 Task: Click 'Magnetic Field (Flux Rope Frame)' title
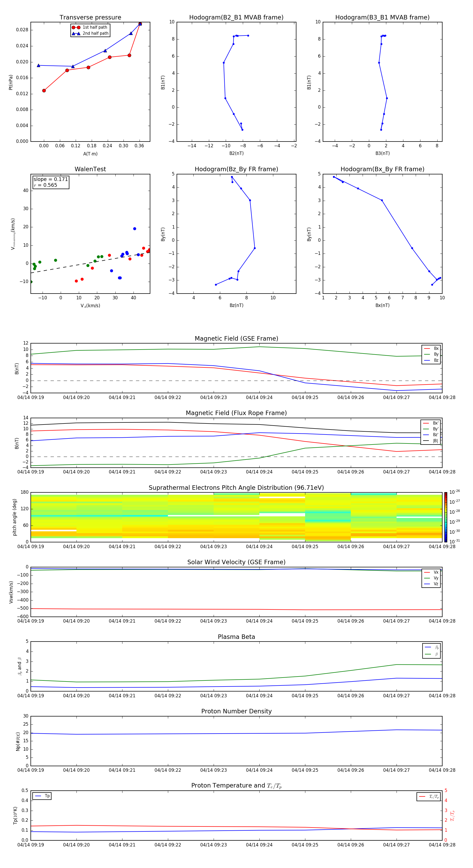(236, 413)
